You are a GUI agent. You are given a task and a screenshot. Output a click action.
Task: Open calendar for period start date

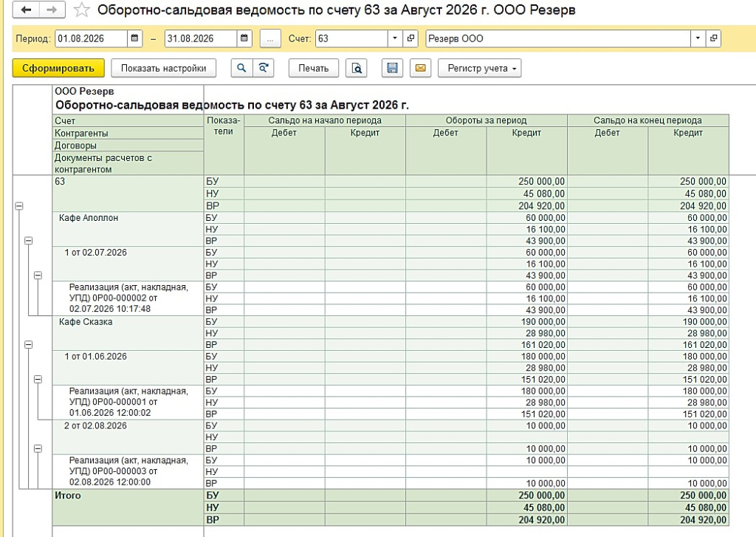(134, 38)
